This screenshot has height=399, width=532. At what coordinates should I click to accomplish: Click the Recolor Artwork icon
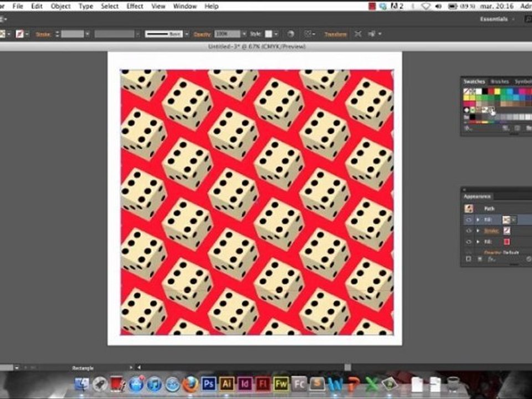coord(290,34)
